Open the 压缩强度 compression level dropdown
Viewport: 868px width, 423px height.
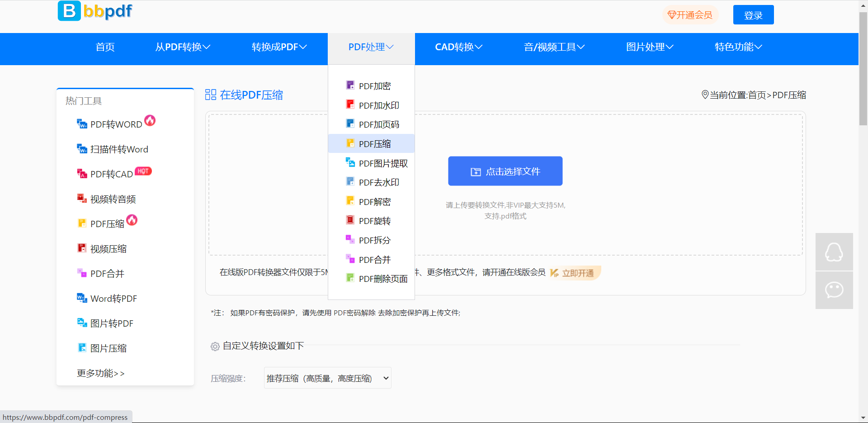point(328,378)
